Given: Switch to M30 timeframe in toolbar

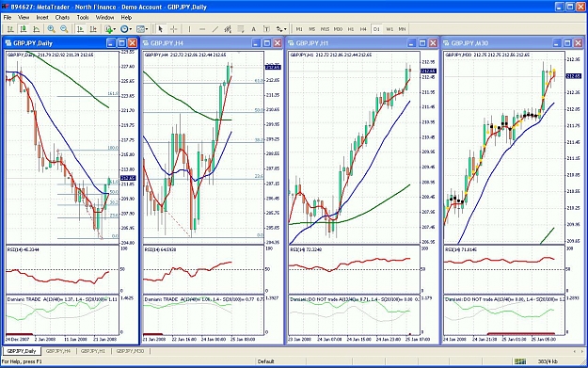Looking at the screenshot, I should [x=338, y=29].
